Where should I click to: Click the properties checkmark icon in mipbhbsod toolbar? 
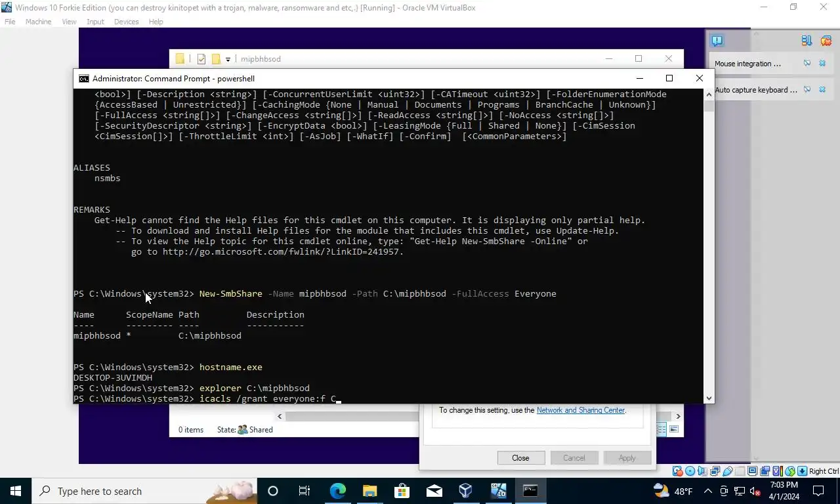pos(201,59)
